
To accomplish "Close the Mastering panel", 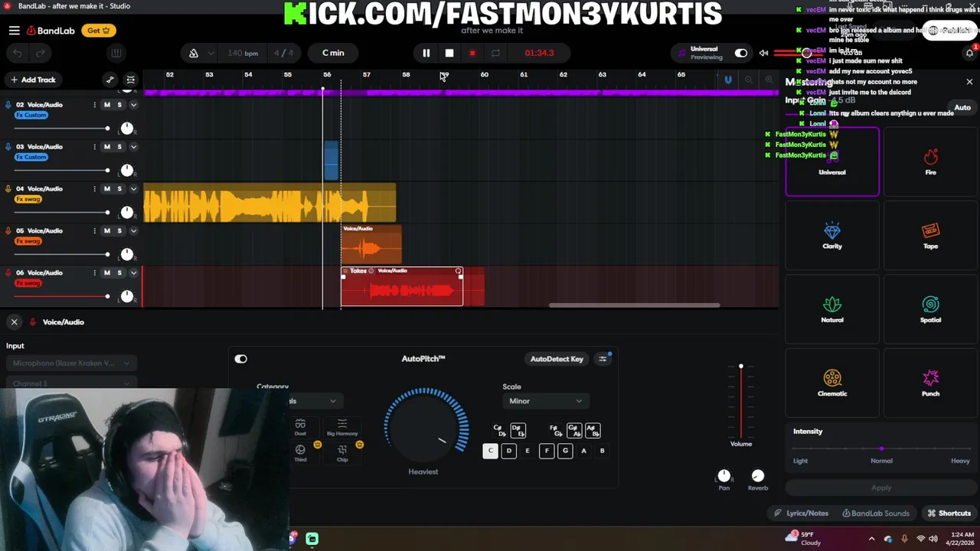I will coord(969,82).
